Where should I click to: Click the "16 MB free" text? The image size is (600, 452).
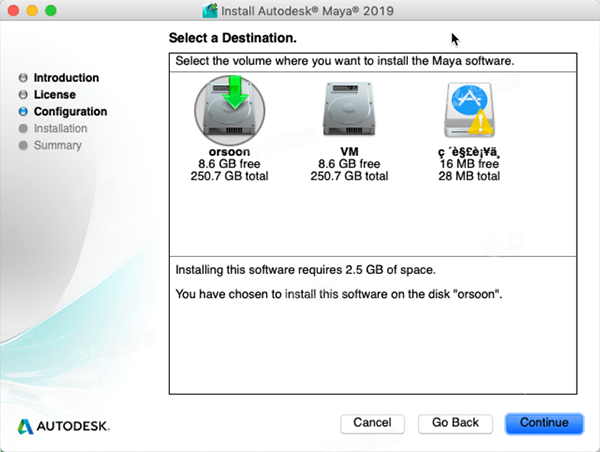pyautogui.click(x=469, y=164)
